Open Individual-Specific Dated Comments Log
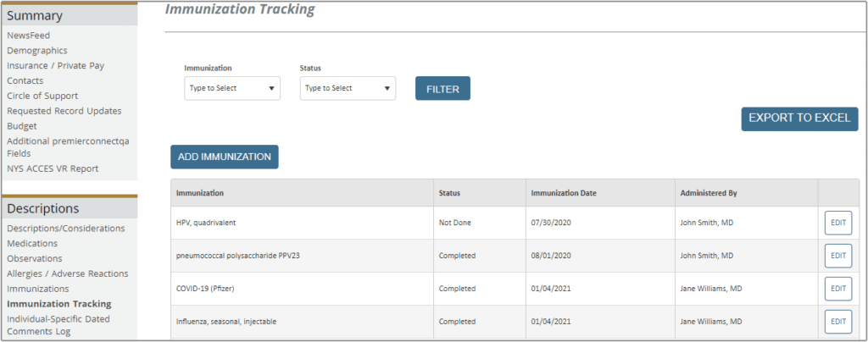868x342 pixels. coord(58,325)
